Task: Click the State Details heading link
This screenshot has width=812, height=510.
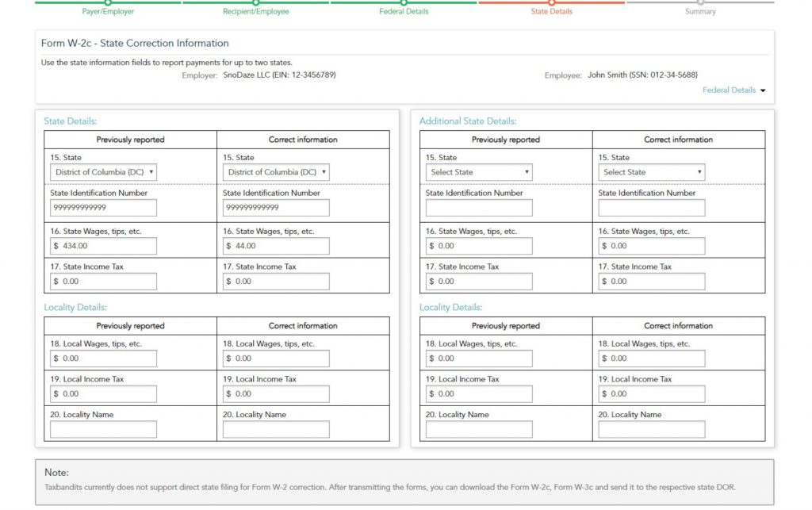Action: [71, 121]
